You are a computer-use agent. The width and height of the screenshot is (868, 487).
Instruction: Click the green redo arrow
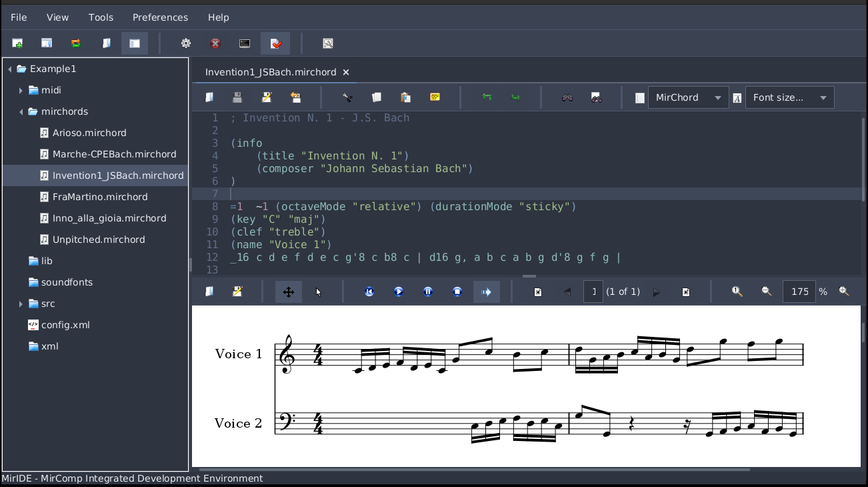click(515, 97)
